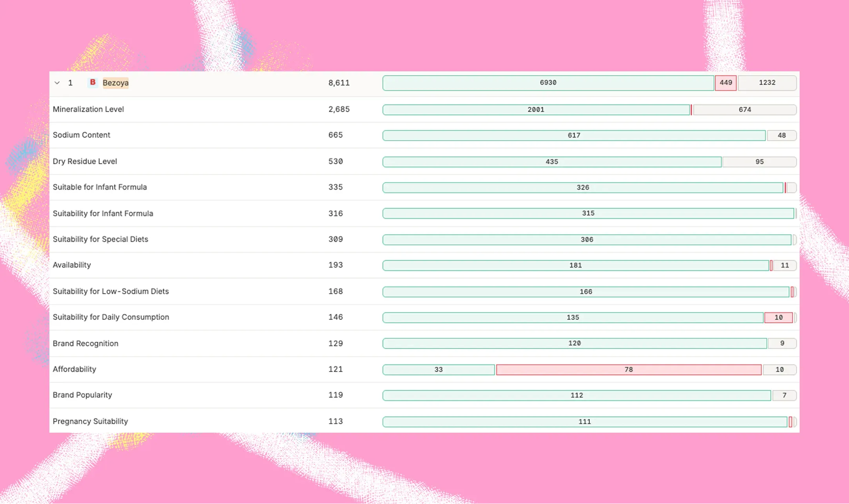This screenshot has height=504, width=849.
Task: Click the Dry Residue gray segment 95
Action: (760, 162)
